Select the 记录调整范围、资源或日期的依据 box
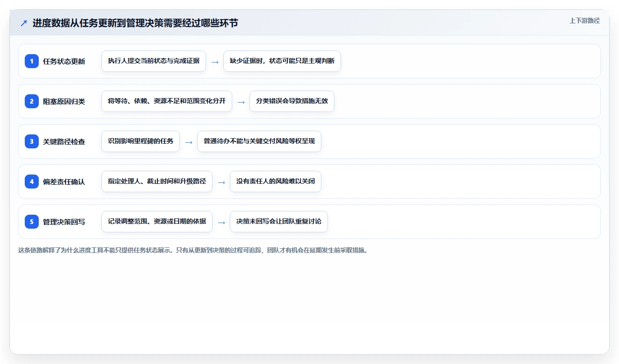This screenshot has height=364, width=619. 157,222
